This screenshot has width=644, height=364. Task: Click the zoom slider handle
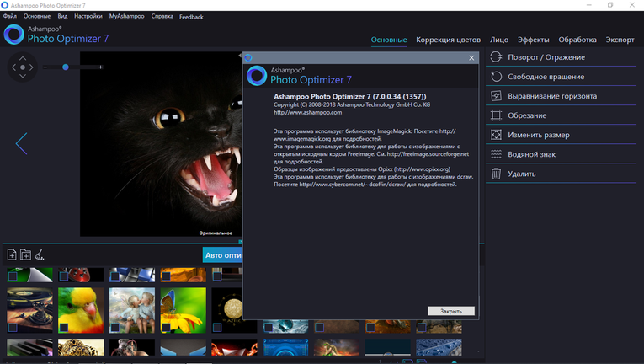pos(66,67)
